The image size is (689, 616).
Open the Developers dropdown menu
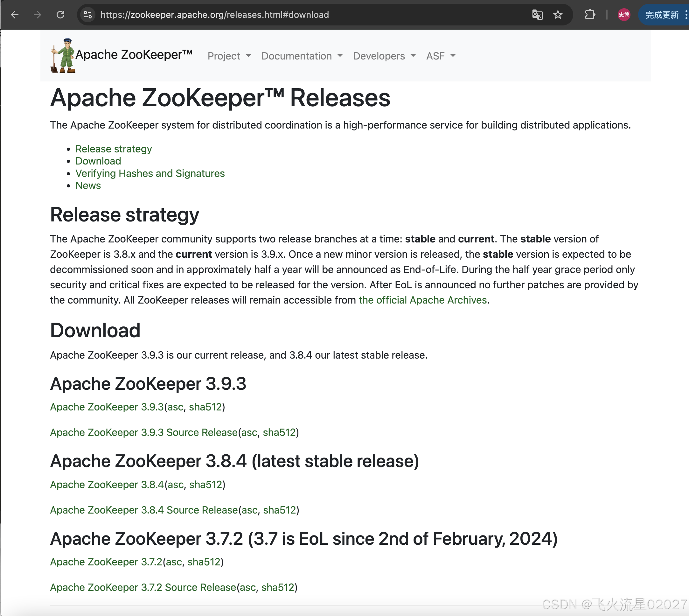384,56
